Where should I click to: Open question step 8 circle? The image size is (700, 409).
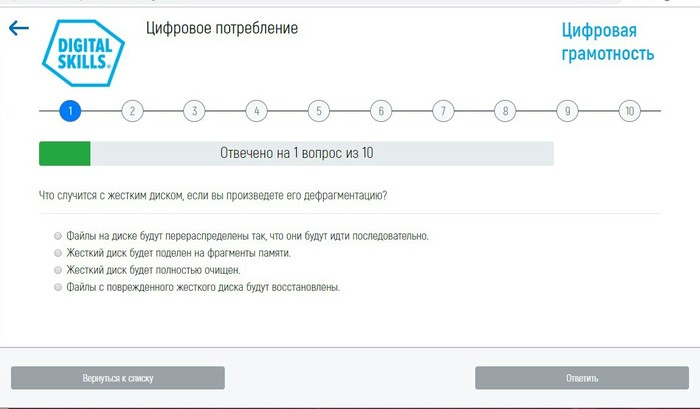[x=505, y=111]
